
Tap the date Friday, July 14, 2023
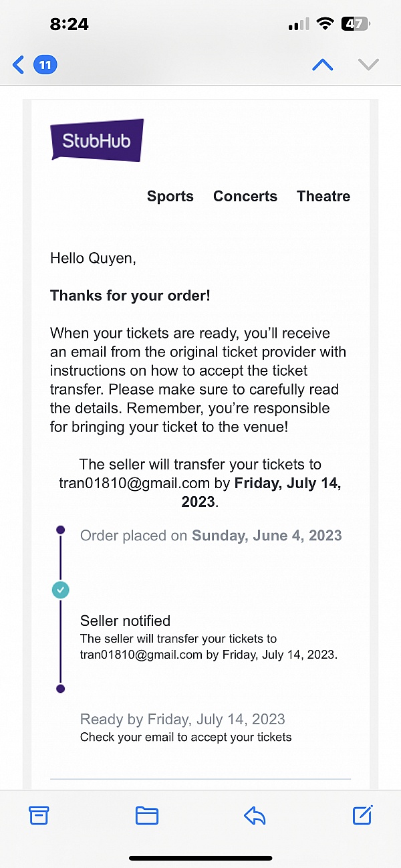(287, 483)
